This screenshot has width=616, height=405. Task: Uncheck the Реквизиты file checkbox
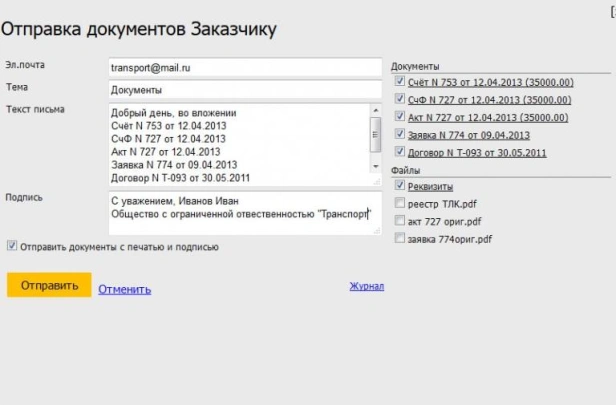[400, 186]
